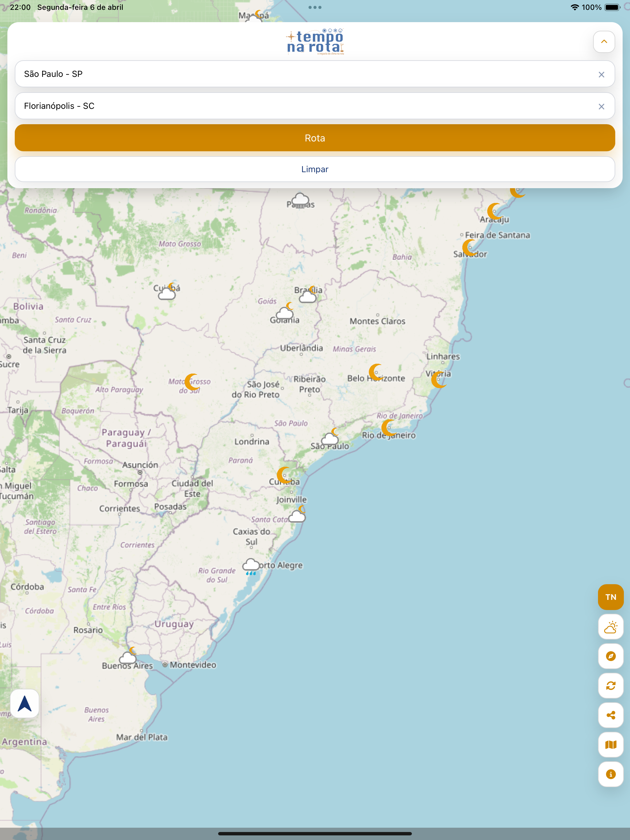Open the map layers icon
This screenshot has height=840, width=630.
click(611, 745)
